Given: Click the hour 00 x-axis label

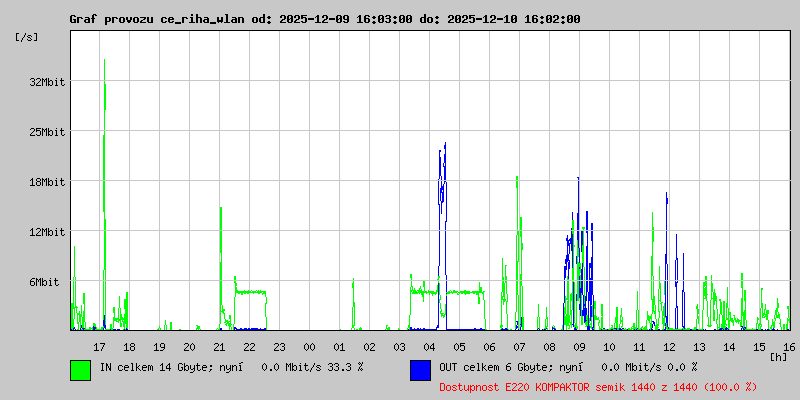Looking at the screenshot, I should click(309, 347).
